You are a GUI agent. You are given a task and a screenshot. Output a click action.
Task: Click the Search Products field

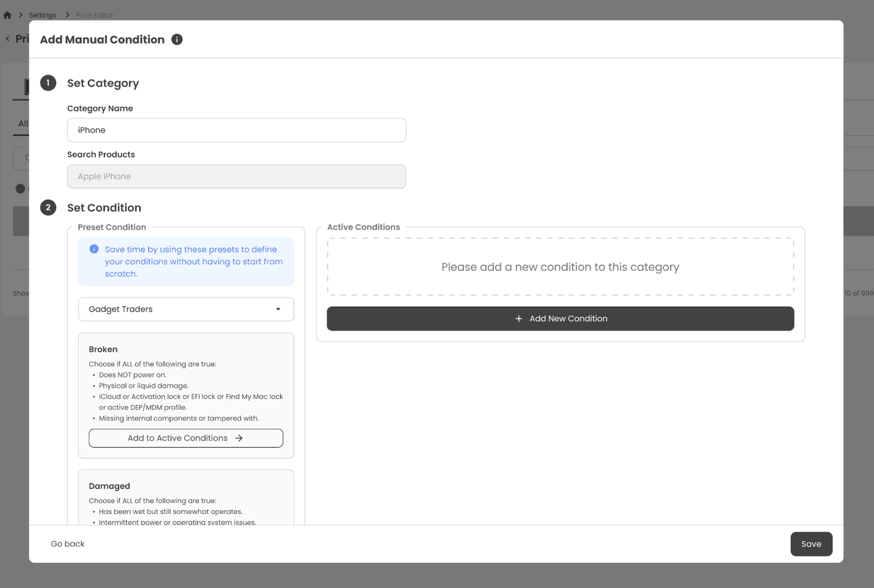point(237,176)
